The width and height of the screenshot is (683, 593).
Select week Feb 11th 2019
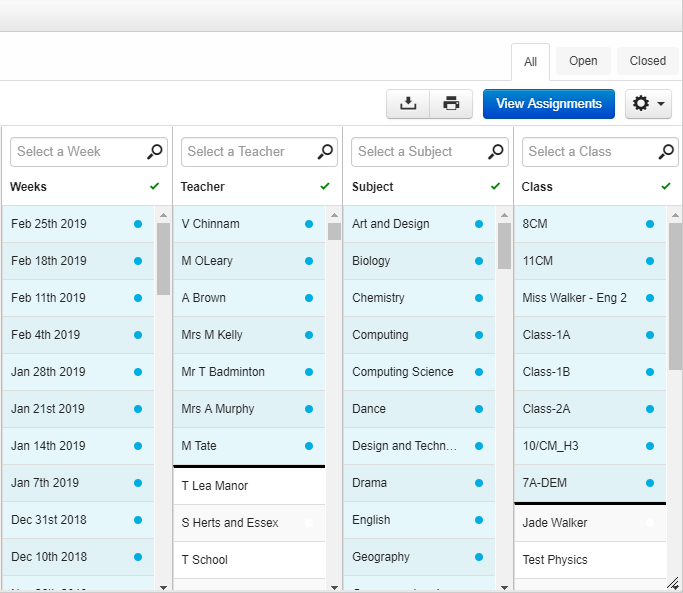point(78,298)
